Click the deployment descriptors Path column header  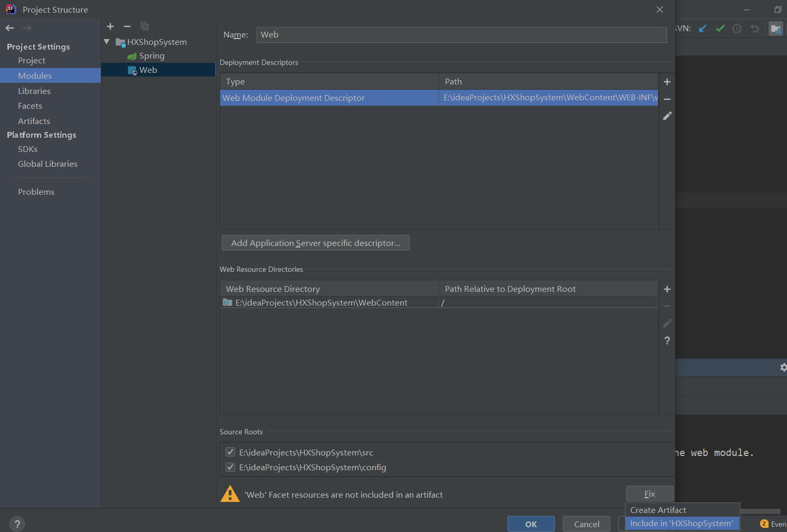click(x=548, y=82)
